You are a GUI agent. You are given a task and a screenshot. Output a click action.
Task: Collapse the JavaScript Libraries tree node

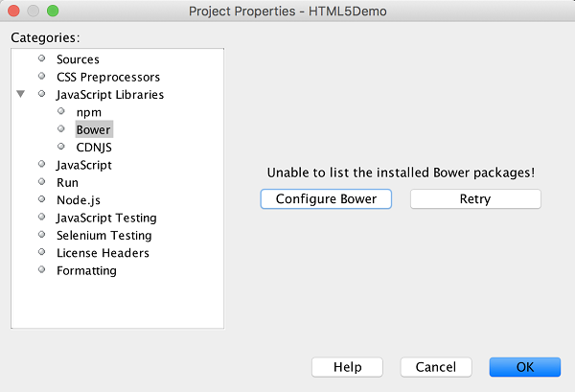21,95
